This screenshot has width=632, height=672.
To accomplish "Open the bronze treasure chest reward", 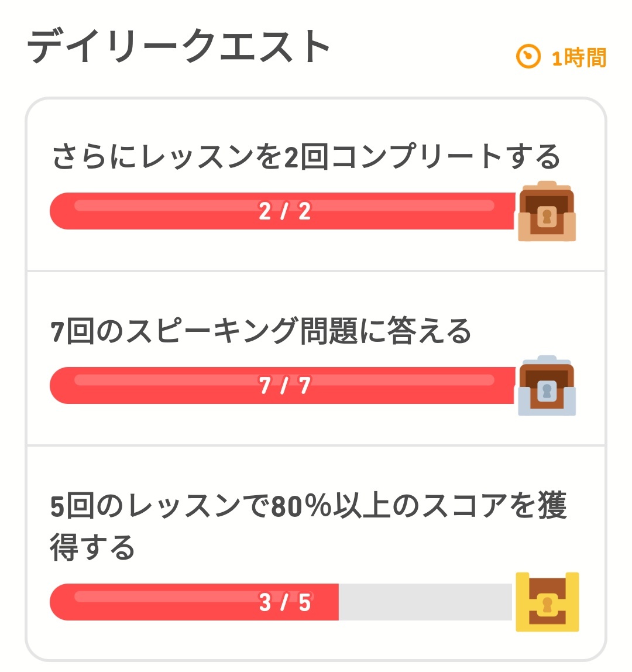I will (547, 211).
